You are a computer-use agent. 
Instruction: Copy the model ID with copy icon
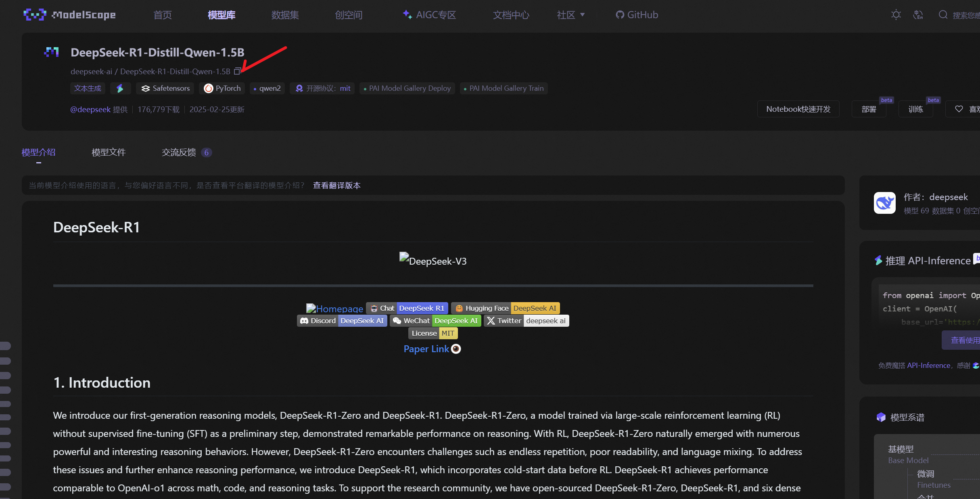237,71
